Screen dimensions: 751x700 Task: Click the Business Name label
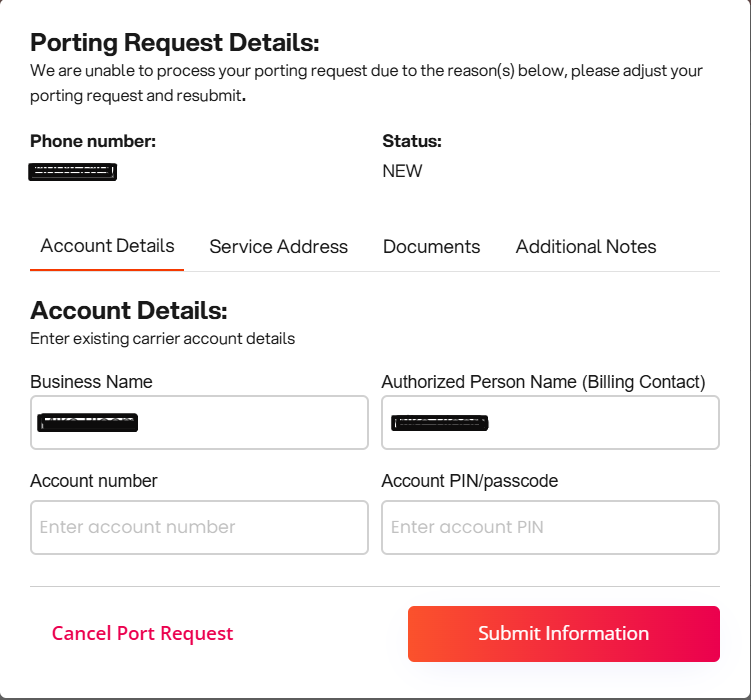click(x=91, y=382)
